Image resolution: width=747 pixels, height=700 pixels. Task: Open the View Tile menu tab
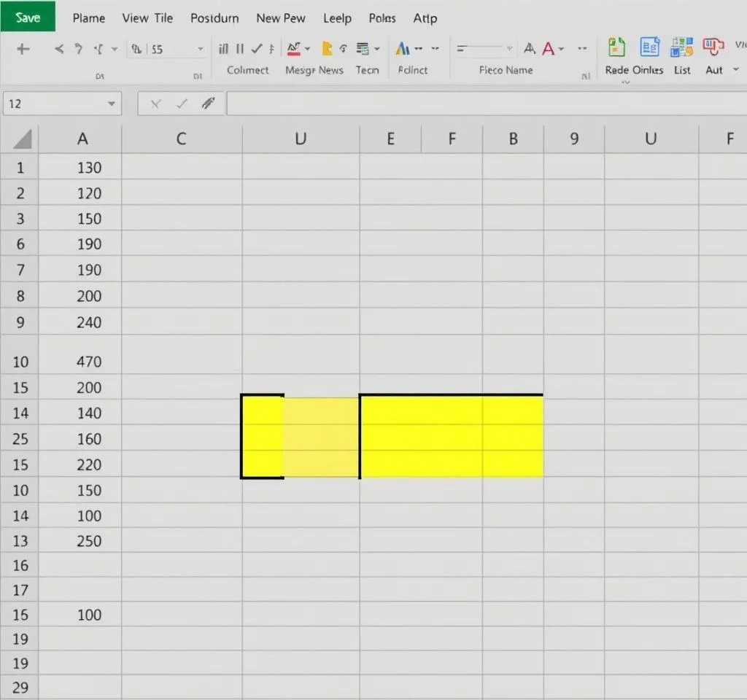[147, 18]
